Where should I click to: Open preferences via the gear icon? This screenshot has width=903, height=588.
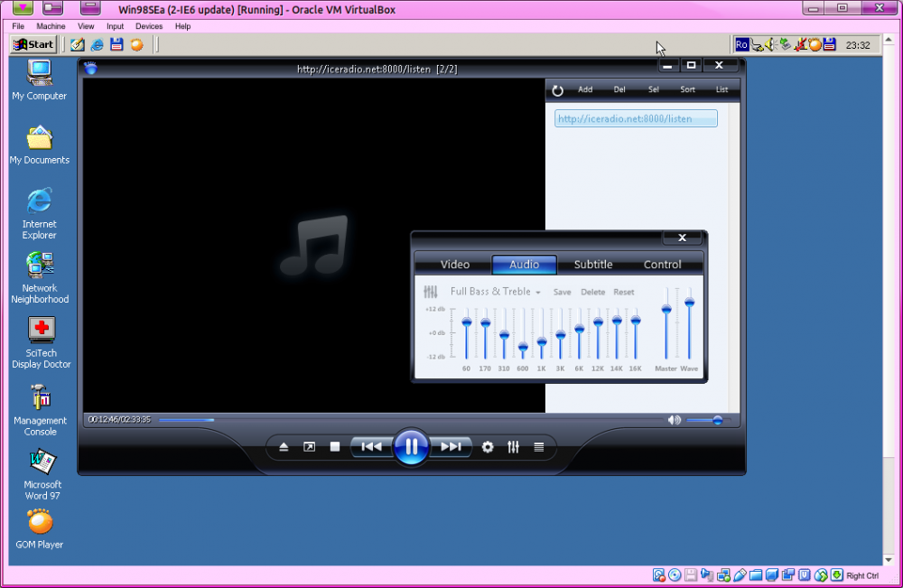[488, 447]
